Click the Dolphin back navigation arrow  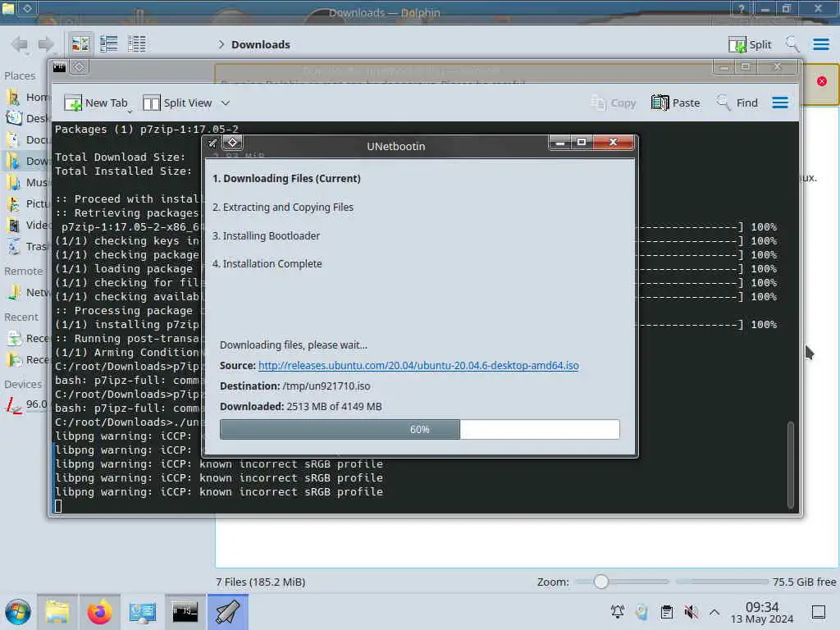pyautogui.click(x=20, y=44)
